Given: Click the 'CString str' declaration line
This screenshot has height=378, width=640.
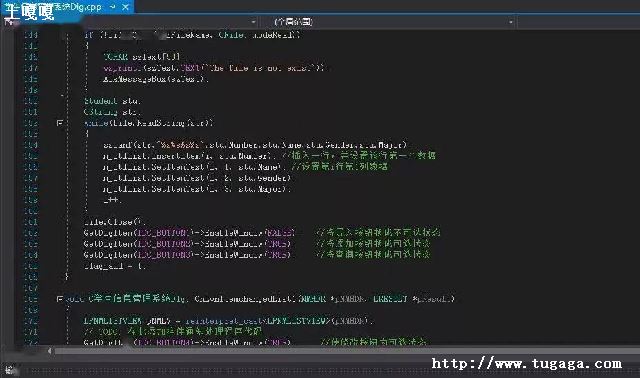Looking at the screenshot, I should (112, 111).
